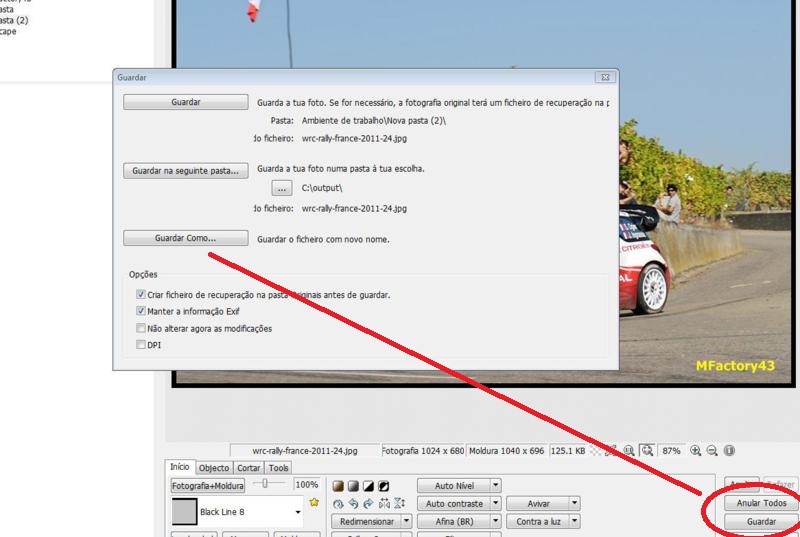
Task: Expand the Auto Nível dropdown arrow
Action: coord(495,485)
